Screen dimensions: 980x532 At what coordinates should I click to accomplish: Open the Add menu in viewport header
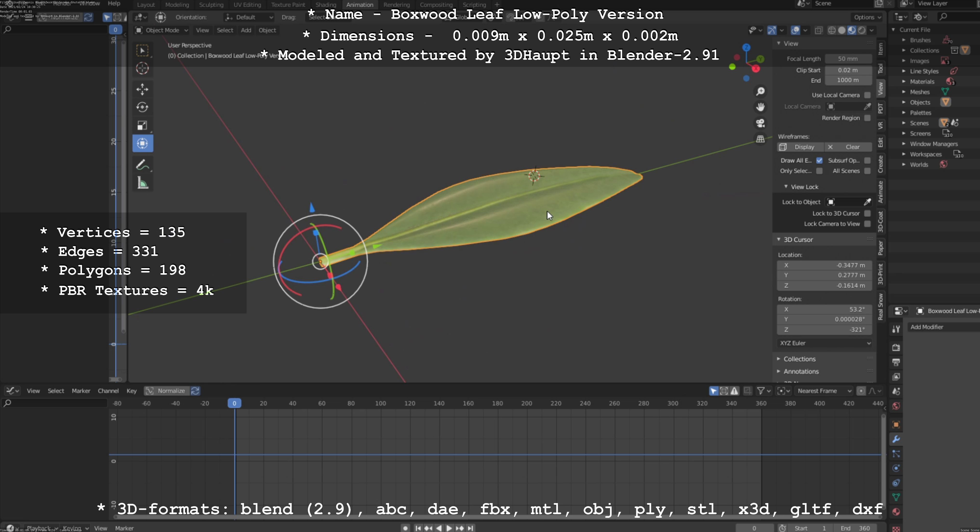pos(246,30)
